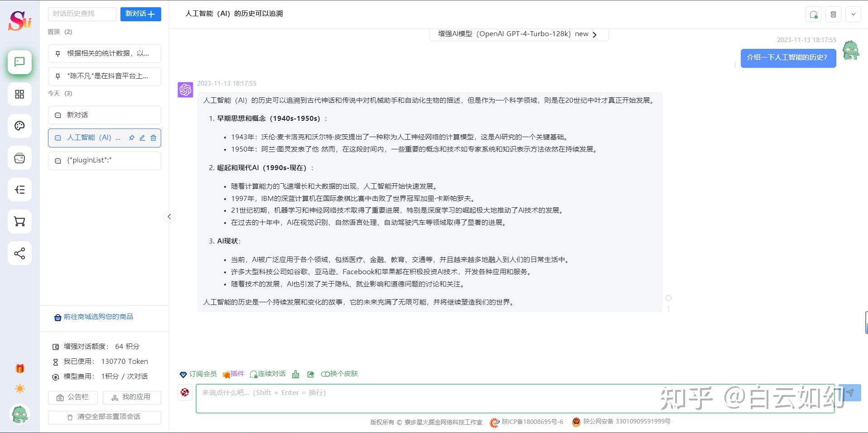This screenshot has width=868, height=433.
Task: Collapse the conversation list panel
Action: 169,217
